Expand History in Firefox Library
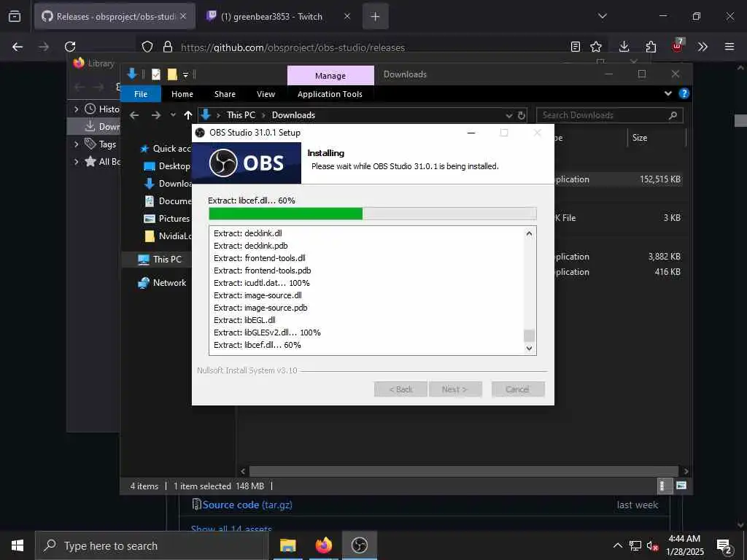Screen dimensions: 747x560 (x=76, y=109)
